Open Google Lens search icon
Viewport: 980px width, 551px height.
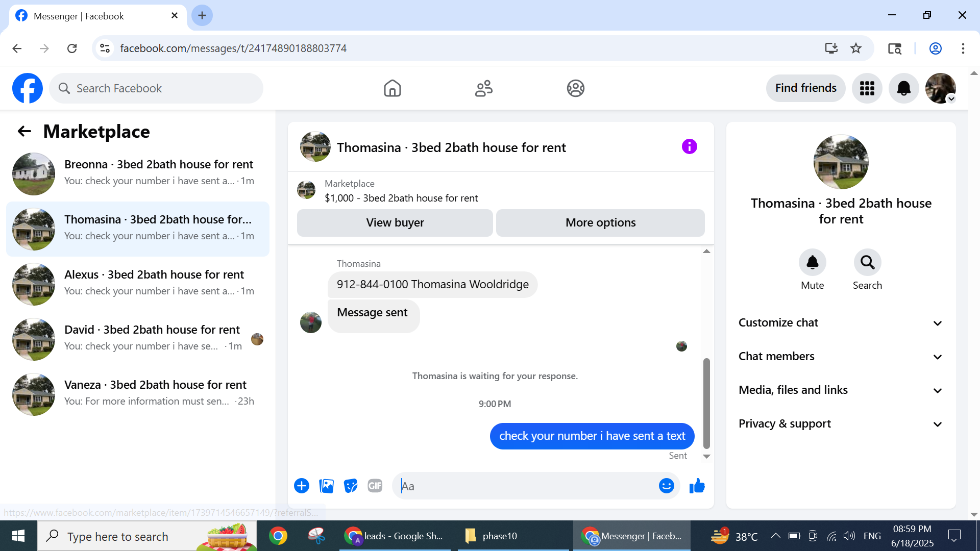coord(894,48)
